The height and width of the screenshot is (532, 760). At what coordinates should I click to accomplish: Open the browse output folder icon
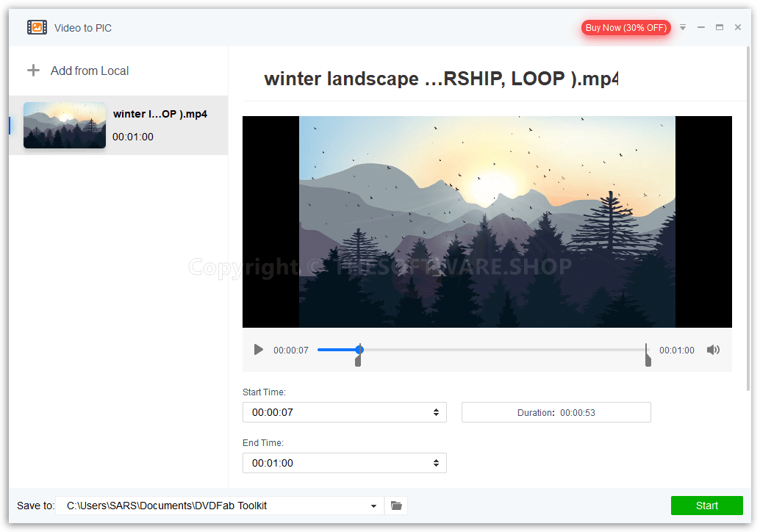pos(396,506)
